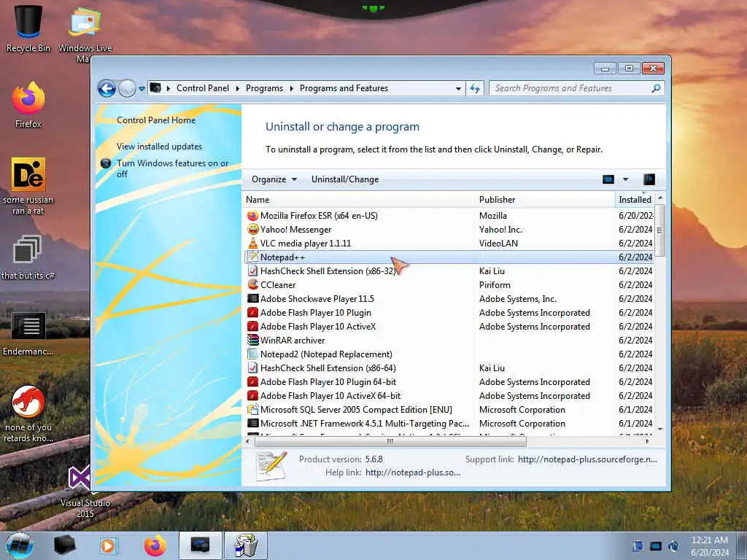Click the horizontal scrollbar thumb
Screen dimensions: 747x560
(x=391, y=441)
